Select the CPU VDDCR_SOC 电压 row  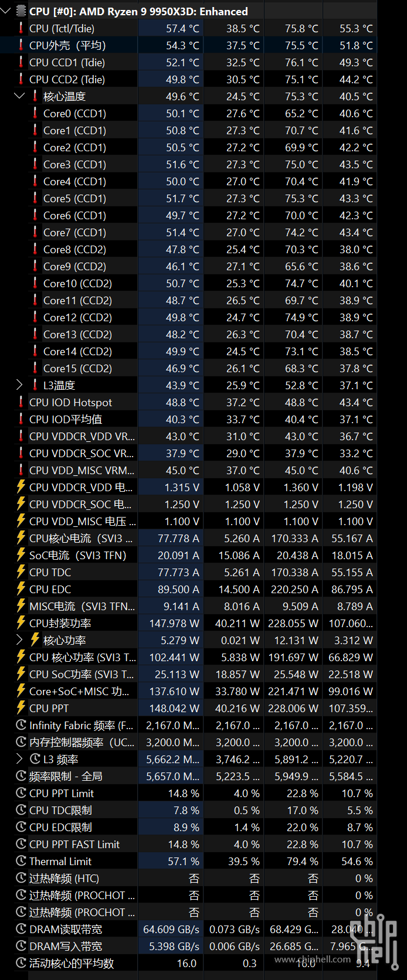click(188, 504)
